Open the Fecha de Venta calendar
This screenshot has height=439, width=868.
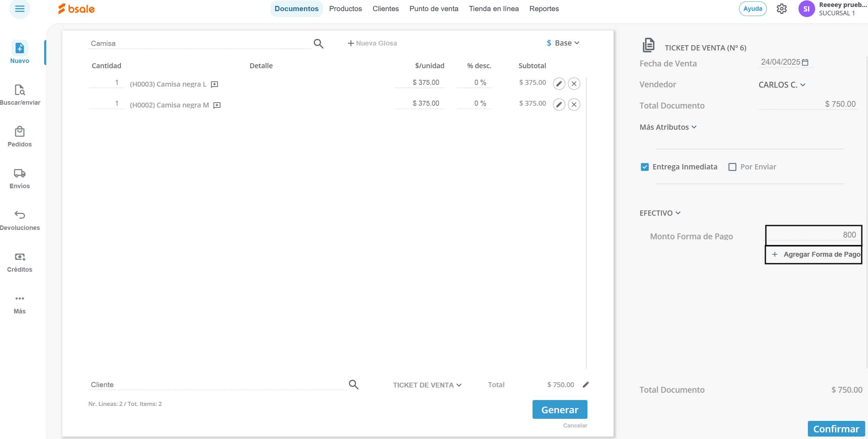805,62
